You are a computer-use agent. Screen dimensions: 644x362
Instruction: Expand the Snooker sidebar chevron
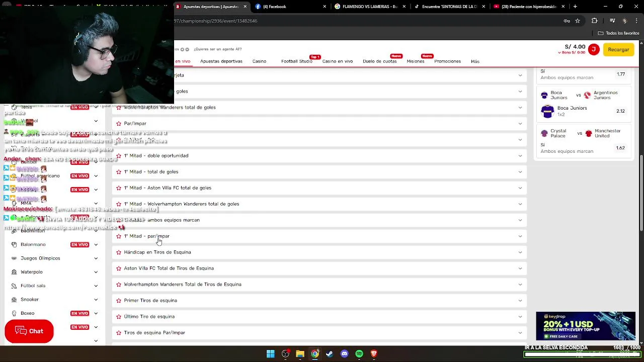[x=96, y=300]
